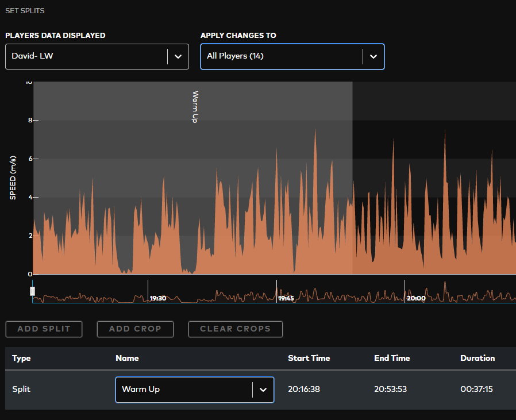The height and width of the screenshot is (420, 516).
Task: Select the 19:45 marker on the overview timeline
Action: 286,298
